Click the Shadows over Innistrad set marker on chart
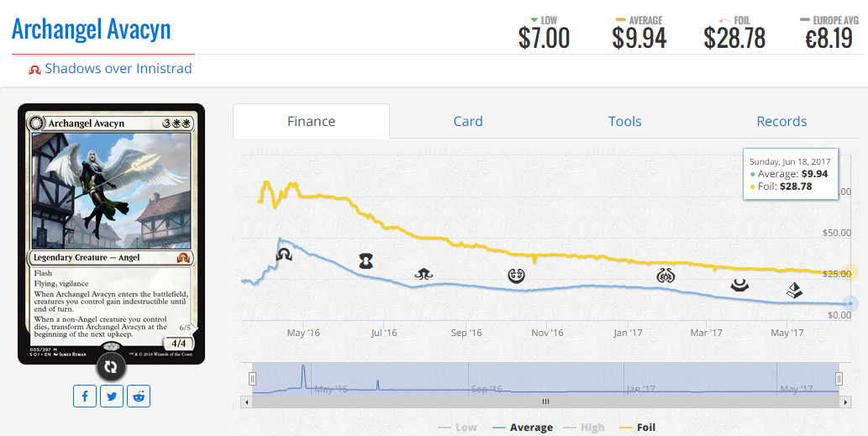Image resolution: width=868 pixels, height=436 pixels. click(x=284, y=255)
